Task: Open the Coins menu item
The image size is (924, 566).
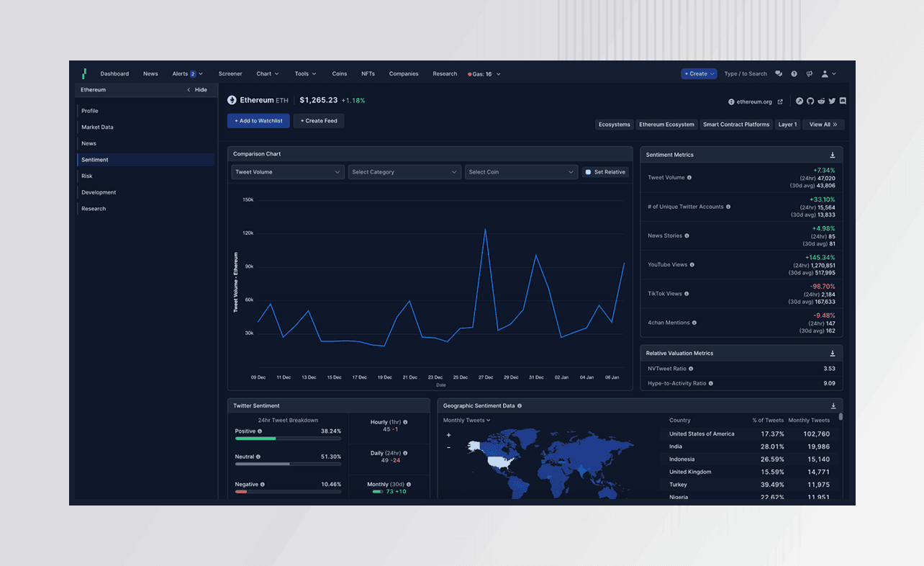Action: [x=340, y=73]
